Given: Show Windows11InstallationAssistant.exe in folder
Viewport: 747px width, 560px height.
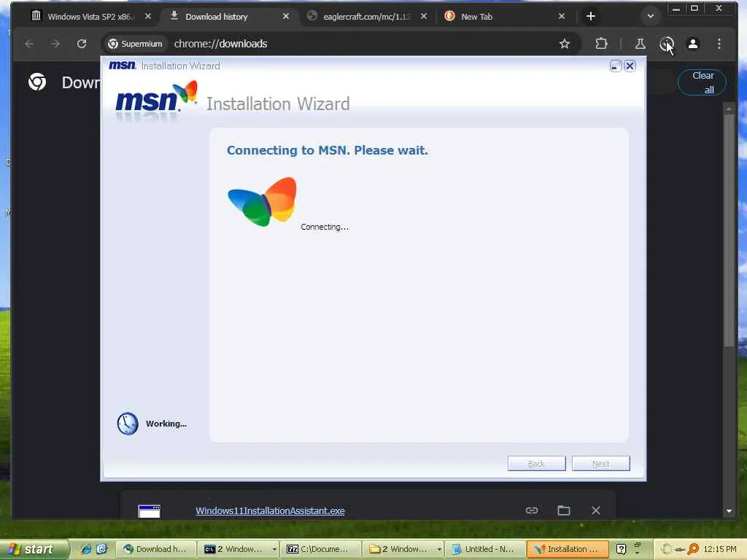Looking at the screenshot, I should tap(564, 510).
